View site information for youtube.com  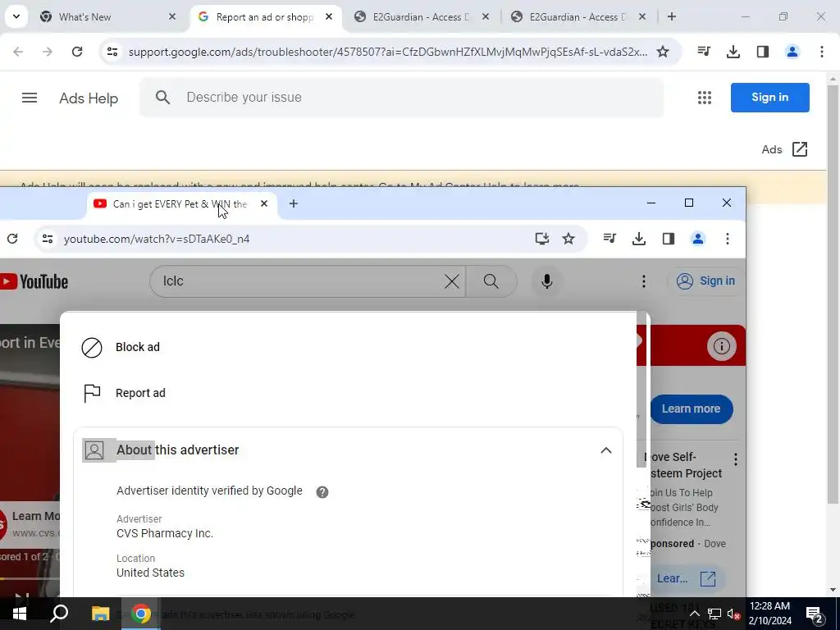click(x=48, y=239)
